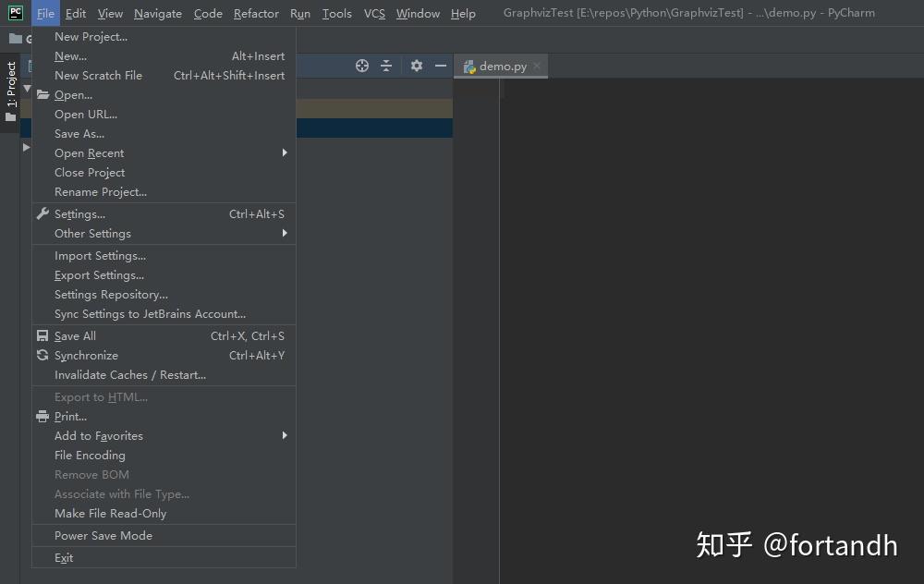Viewport: 924px width, 584px height.
Task: Open the View menu
Action: click(x=110, y=13)
